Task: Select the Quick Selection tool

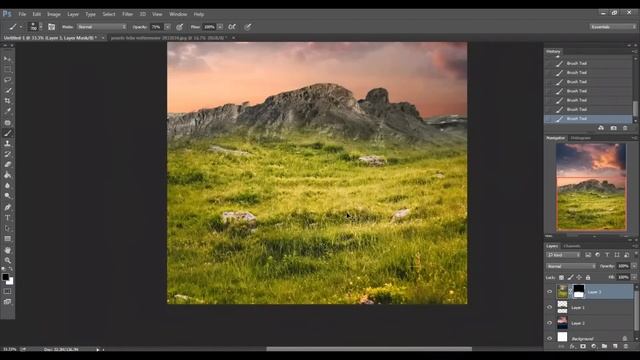Action: pos(7,91)
